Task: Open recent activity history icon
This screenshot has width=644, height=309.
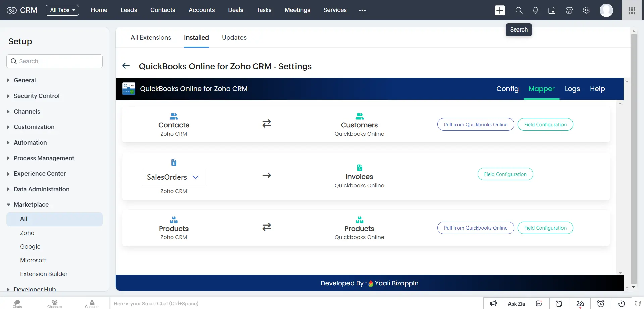Action: click(x=621, y=303)
